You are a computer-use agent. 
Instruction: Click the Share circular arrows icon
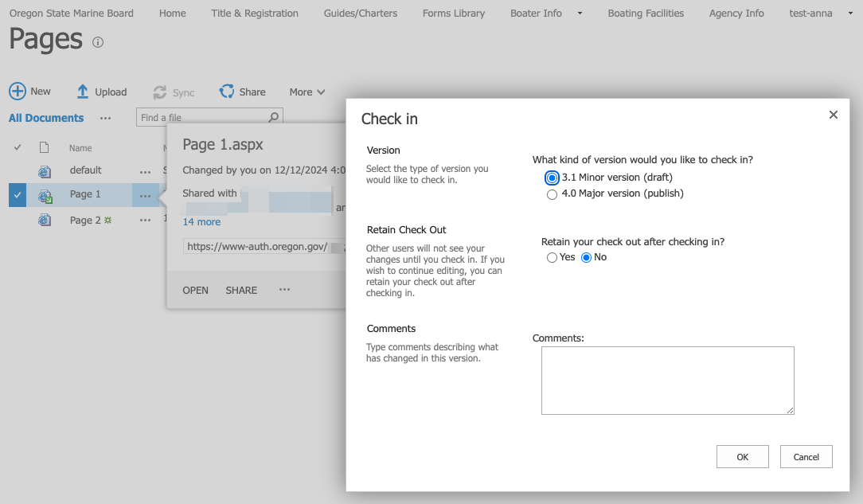(x=227, y=92)
